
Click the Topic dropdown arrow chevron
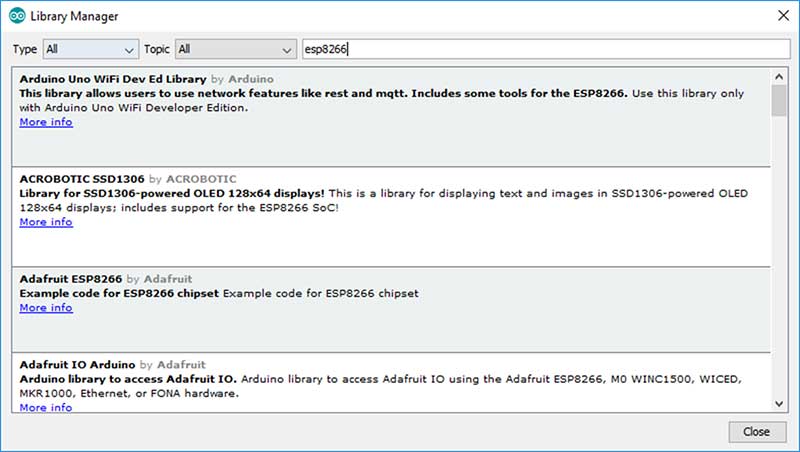pos(288,49)
